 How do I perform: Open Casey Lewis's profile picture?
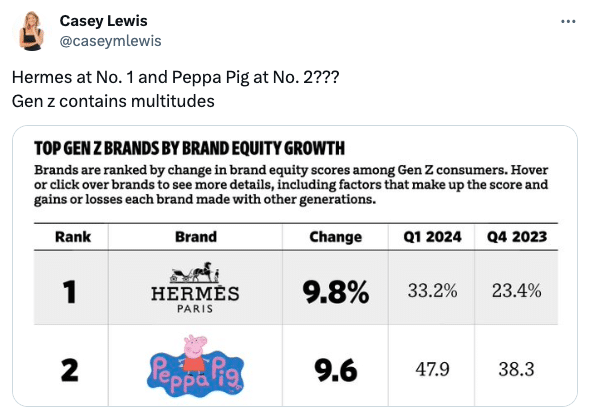tap(31, 31)
